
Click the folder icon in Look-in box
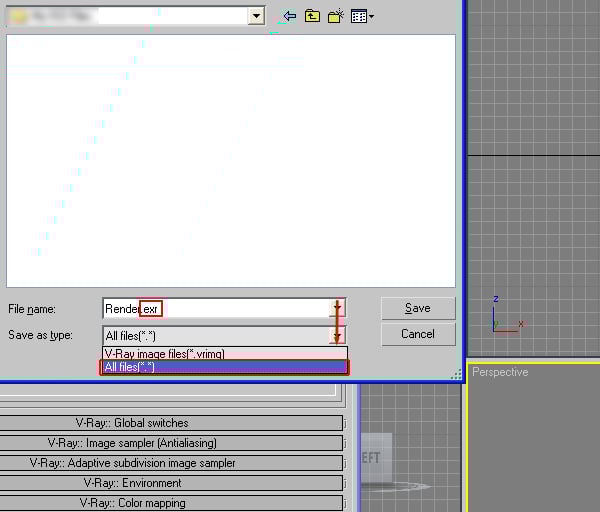(18, 16)
